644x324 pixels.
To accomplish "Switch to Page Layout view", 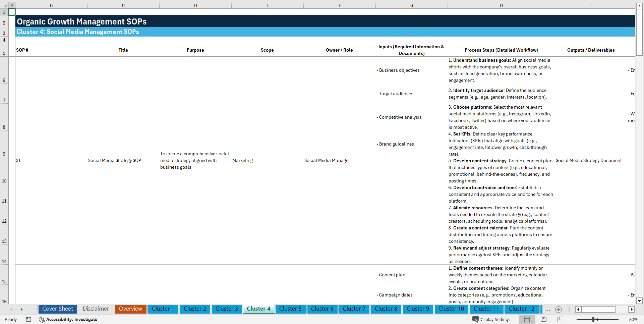I will (x=543, y=319).
